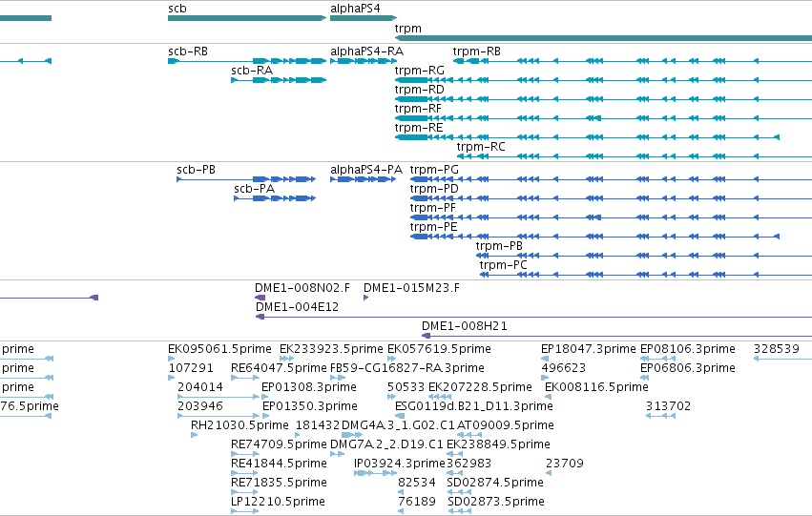Screen dimensions: 812x516
Task: Select the scb-RB transcript label
Action: [x=188, y=52]
